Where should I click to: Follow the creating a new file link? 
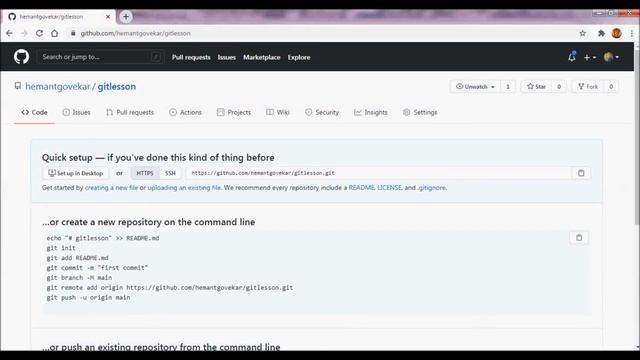click(x=111, y=188)
